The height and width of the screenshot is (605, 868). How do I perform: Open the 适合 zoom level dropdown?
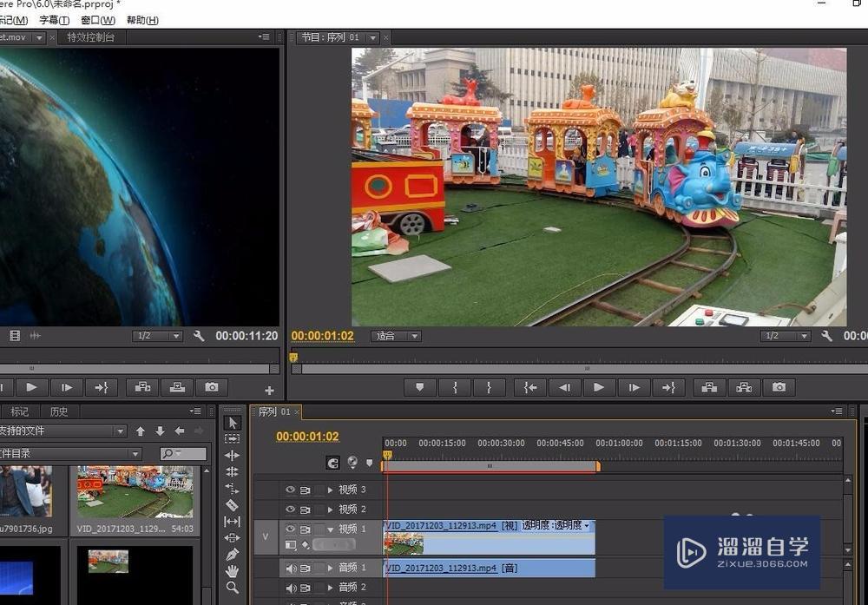click(397, 336)
